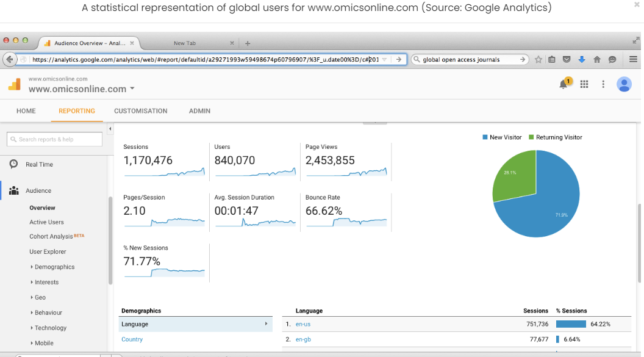The width and height of the screenshot is (644, 357).
Task: Open the browser hamburger menu
Action: tap(633, 60)
